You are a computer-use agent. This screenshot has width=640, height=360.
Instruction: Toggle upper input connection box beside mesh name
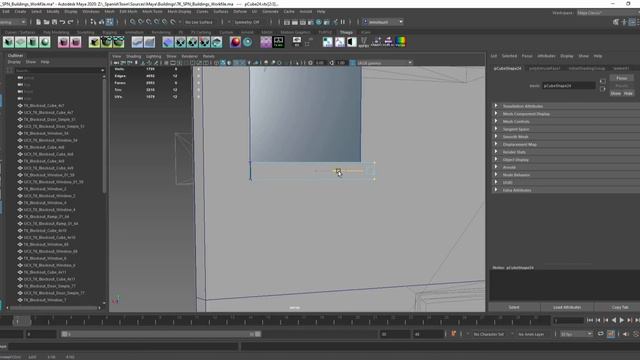tap(602, 82)
